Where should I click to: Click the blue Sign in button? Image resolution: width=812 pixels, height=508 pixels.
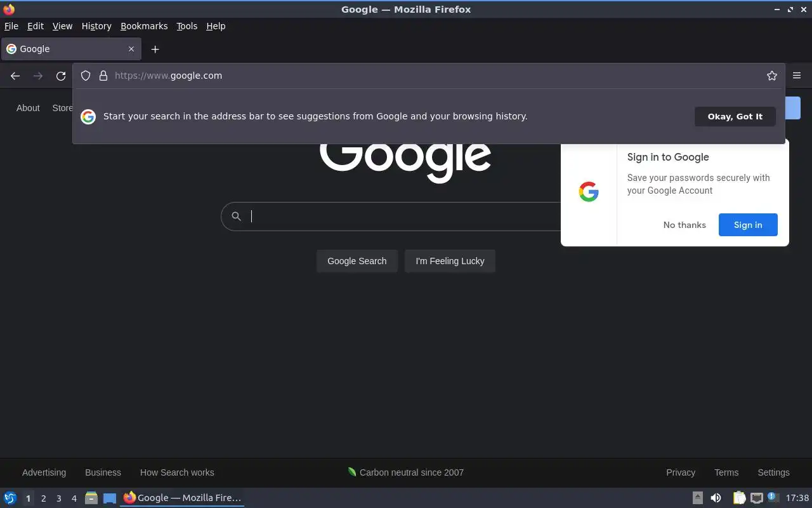[x=748, y=225]
